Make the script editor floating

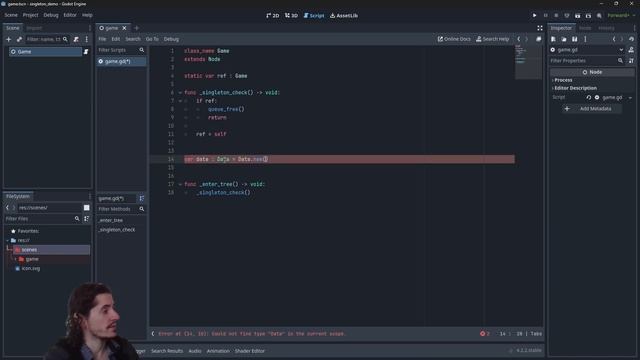coord(538,39)
